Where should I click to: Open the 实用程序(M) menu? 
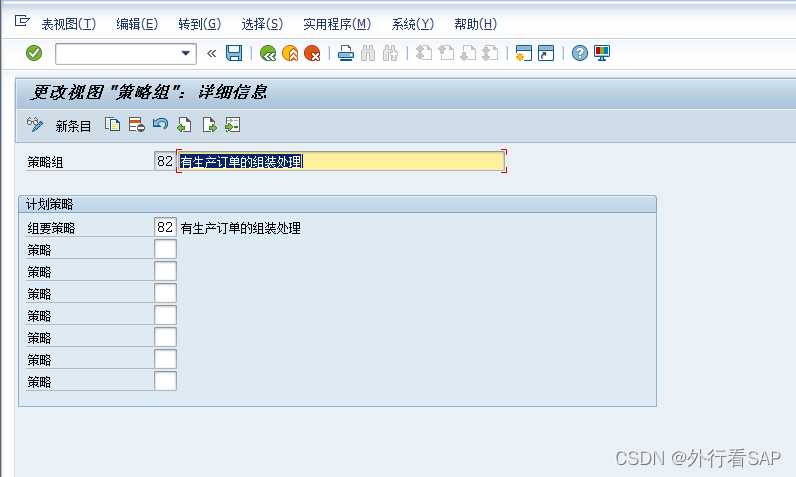click(x=337, y=24)
